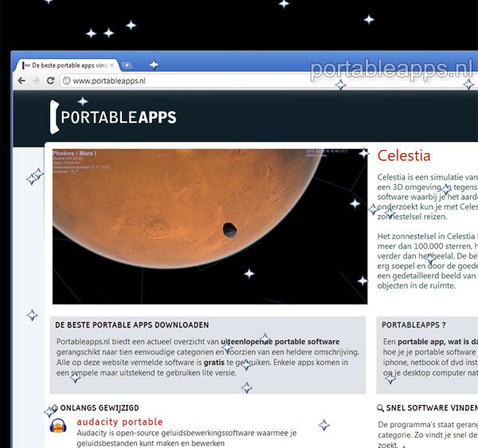This screenshot has width=478, height=448.
Task: Click the Audacity headphones icon
Action: pos(58,428)
